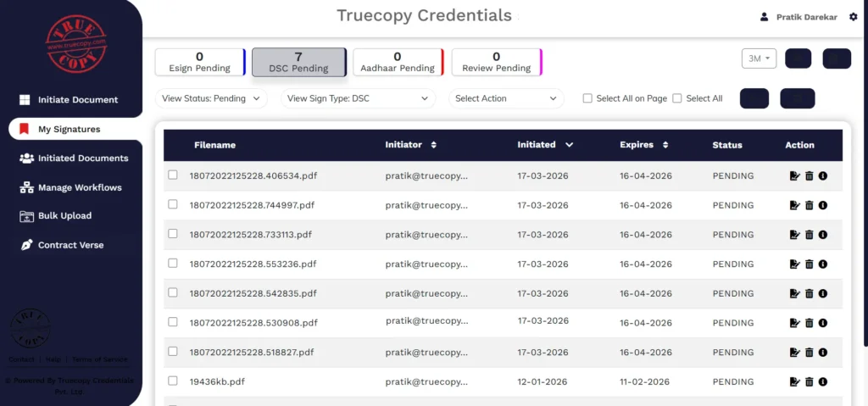This screenshot has width=868, height=406.
Task: Tick checkbox for 18072022125228.530908.pdf
Action: pos(173,322)
